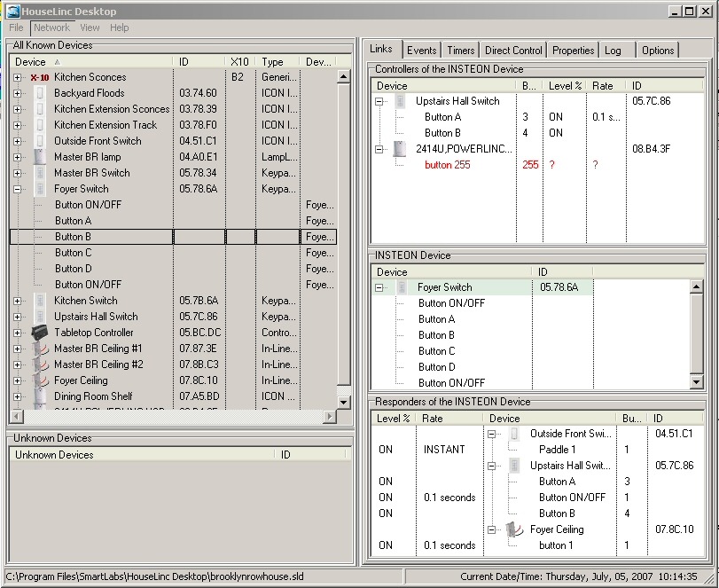Click the Rate header in Responders panel
The width and height of the screenshot is (719, 588).
click(449, 419)
